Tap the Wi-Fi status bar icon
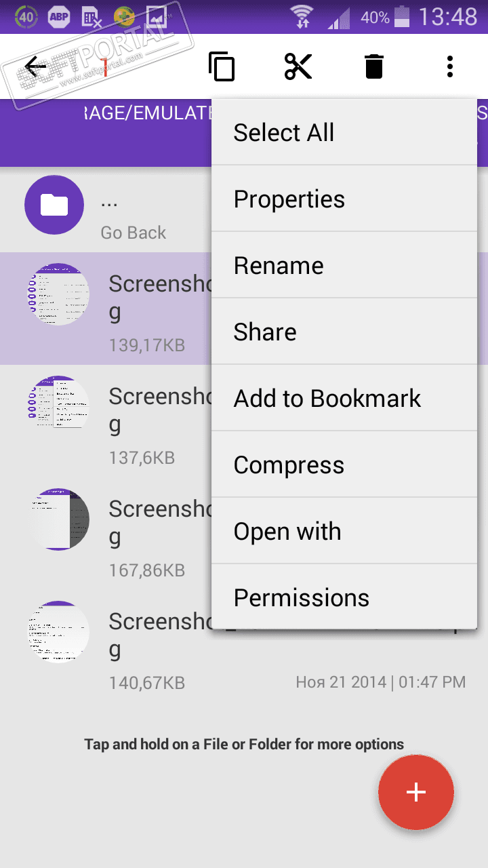Screen dimensions: 488x868 coord(302,17)
